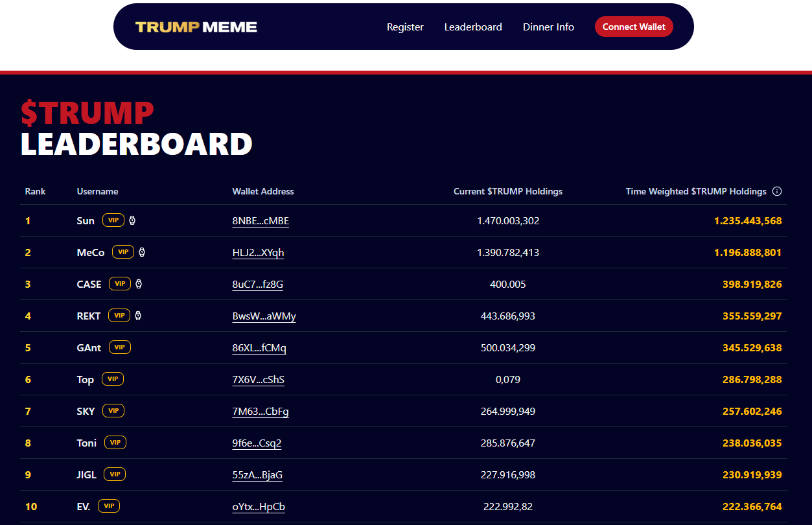This screenshot has height=525, width=812.
Task: Click the VIP badge next to JIGL
Action: click(x=115, y=474)
